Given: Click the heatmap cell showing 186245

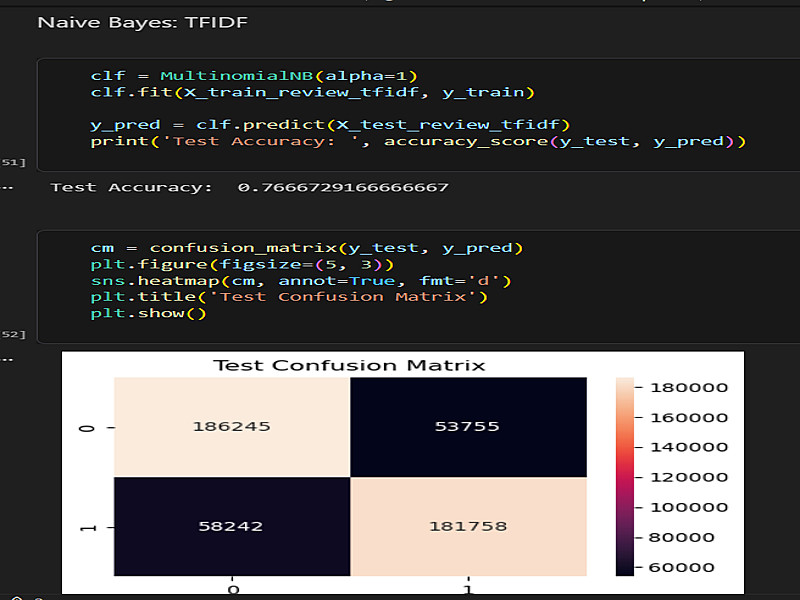Looking at the screenshot, I should [232, 426].
